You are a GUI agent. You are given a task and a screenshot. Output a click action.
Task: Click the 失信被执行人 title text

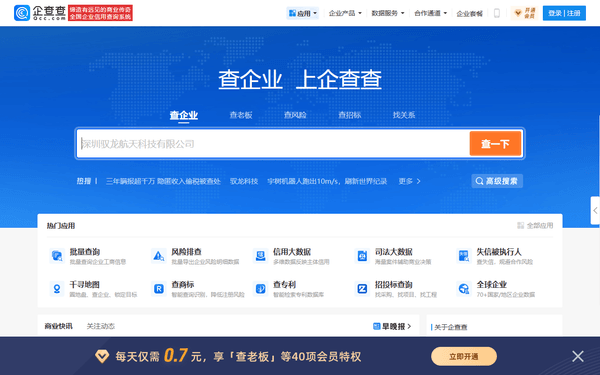[499, 252]
